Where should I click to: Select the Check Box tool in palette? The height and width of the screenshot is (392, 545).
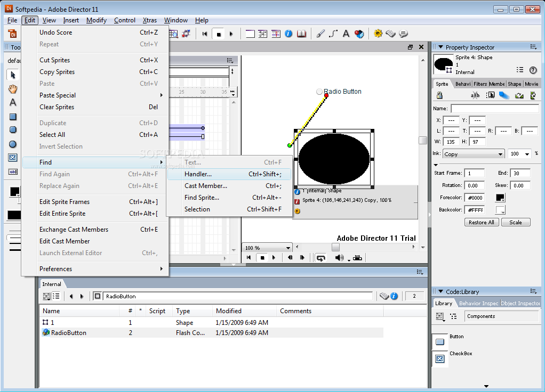pyautogui.click(x=13, y=158)
